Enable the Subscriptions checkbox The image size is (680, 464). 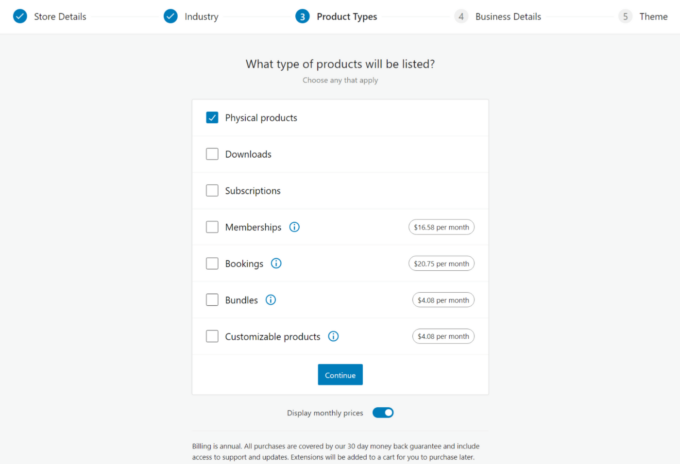pyautogui.click(x=212, y=191)
